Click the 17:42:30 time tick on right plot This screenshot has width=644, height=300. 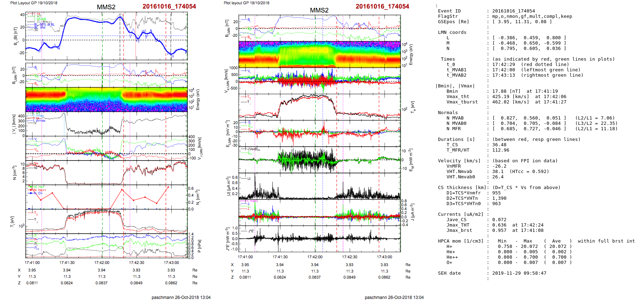349,257
